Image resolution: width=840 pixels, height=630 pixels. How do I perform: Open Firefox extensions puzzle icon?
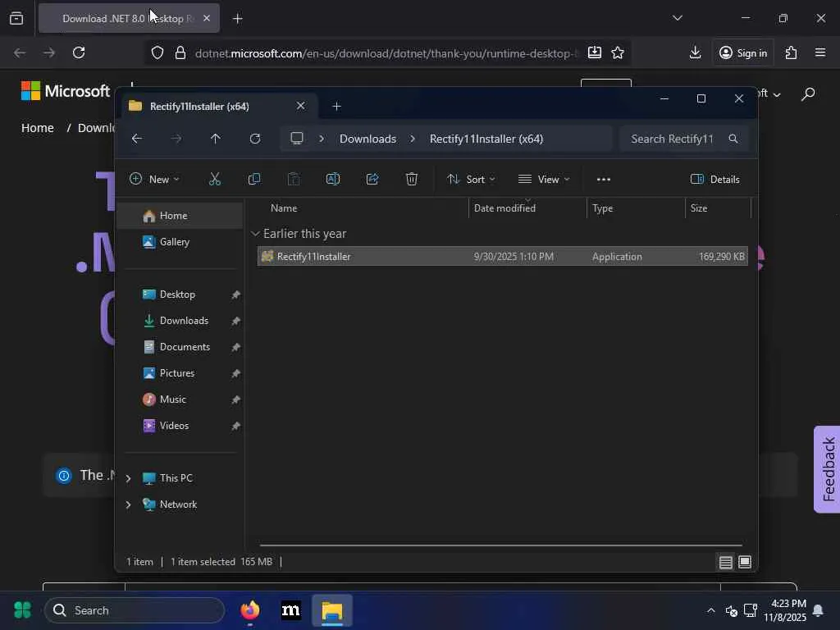coord(792,52)
